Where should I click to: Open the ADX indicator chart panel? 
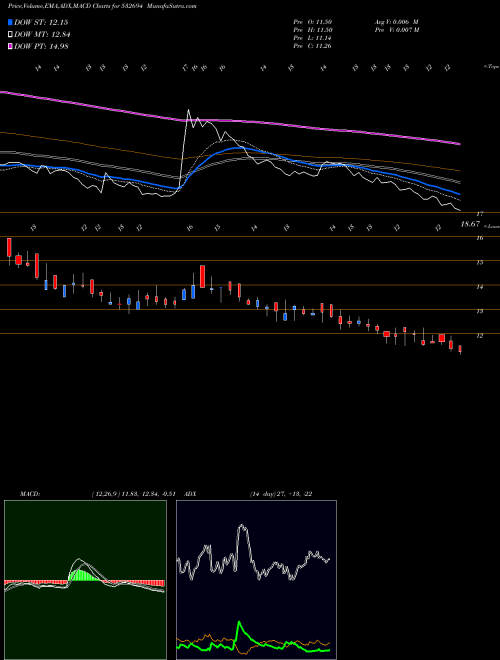256,580
